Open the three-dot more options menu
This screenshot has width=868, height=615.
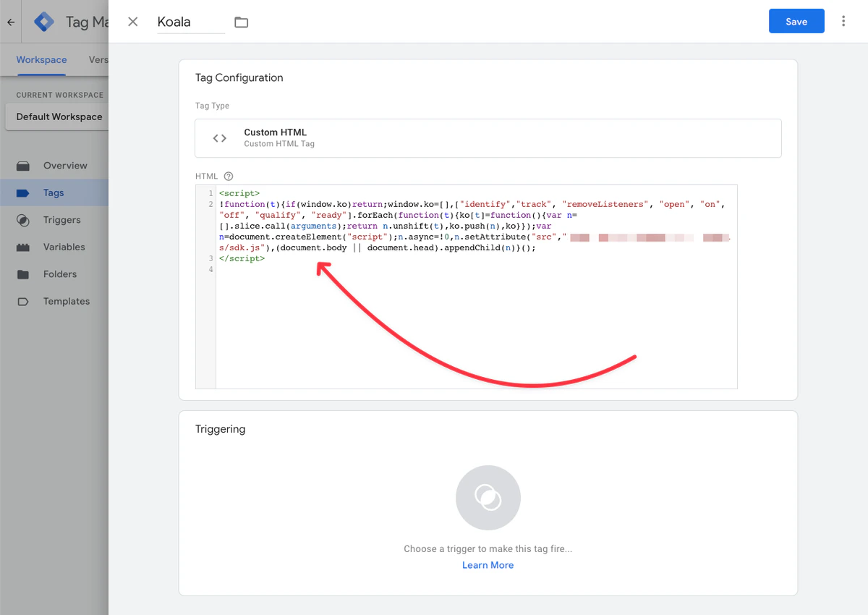(x=843, y=22)
